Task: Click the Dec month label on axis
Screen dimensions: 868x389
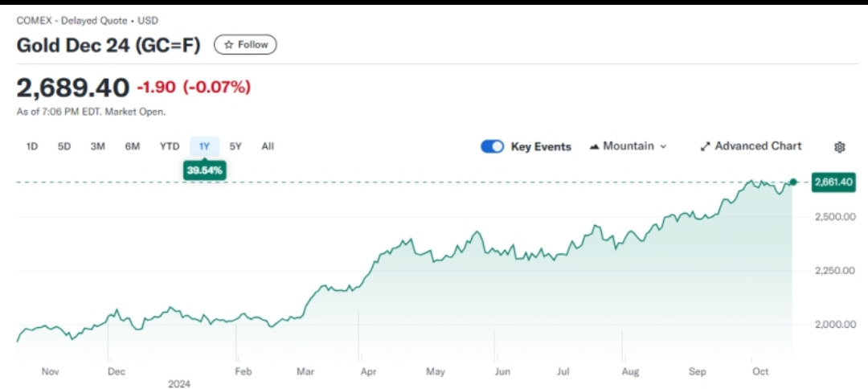Action: 117,372
